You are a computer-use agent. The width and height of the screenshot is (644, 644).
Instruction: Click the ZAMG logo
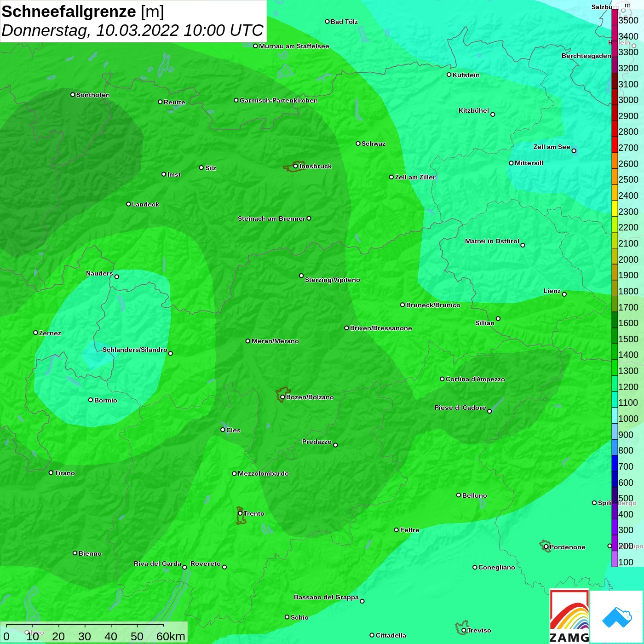click(569, 616)
